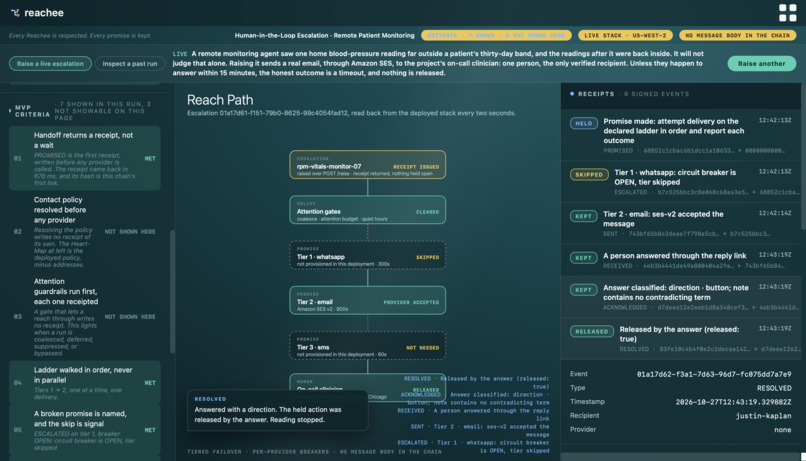The height and width of the screenshot is (461, 806).
Task: Click the receipts panel vertical scrollbar
Action: click(x=803, y=157)
